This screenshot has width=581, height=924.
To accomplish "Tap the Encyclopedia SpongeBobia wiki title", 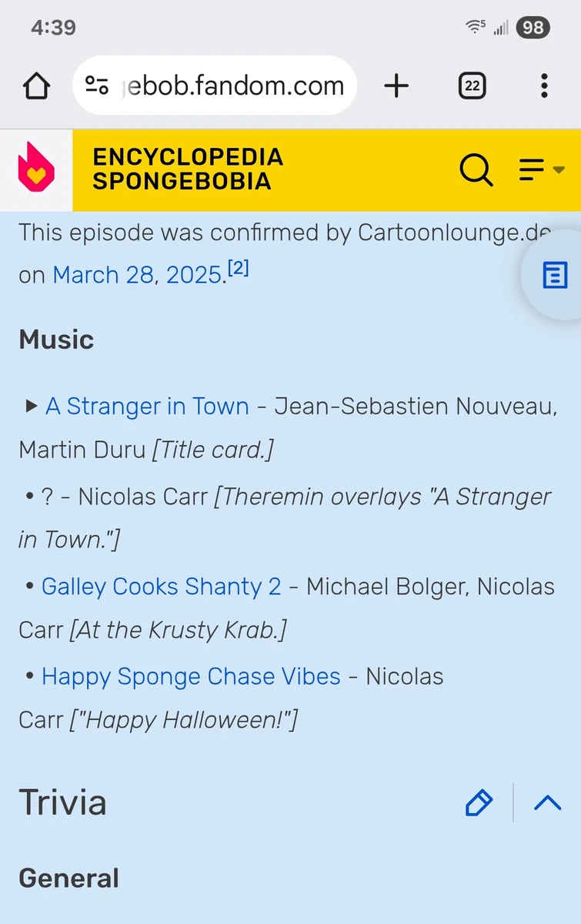I will 188,169.
